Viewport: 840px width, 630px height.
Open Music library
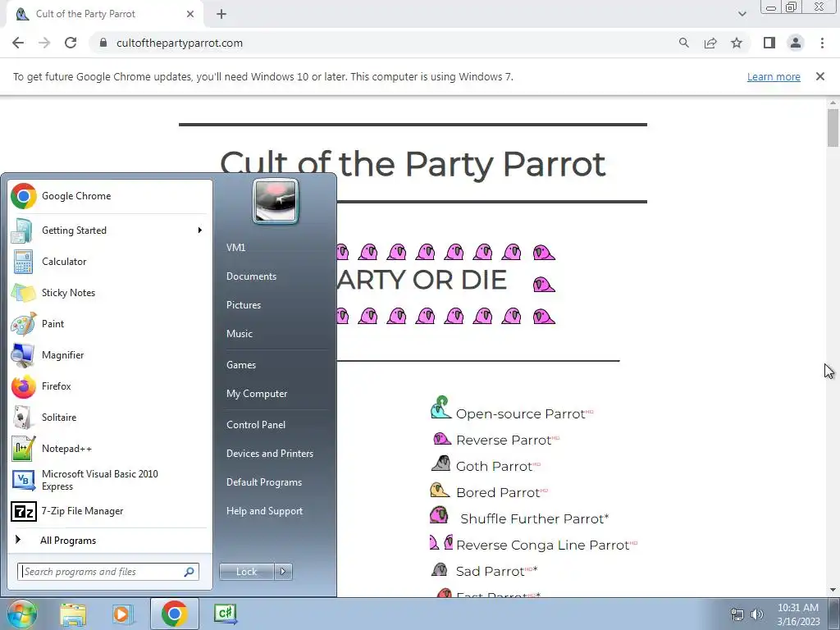pos(276,334)
